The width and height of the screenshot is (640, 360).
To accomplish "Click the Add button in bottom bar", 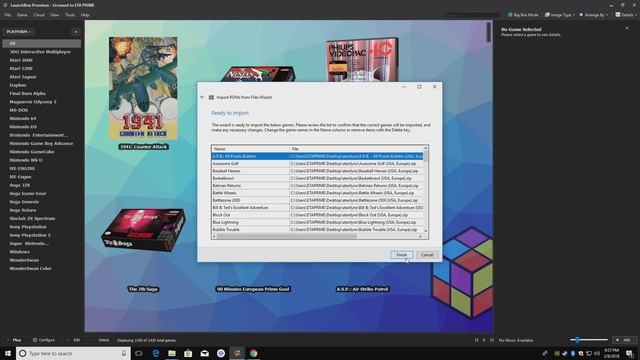I will (x=623, y=340).
